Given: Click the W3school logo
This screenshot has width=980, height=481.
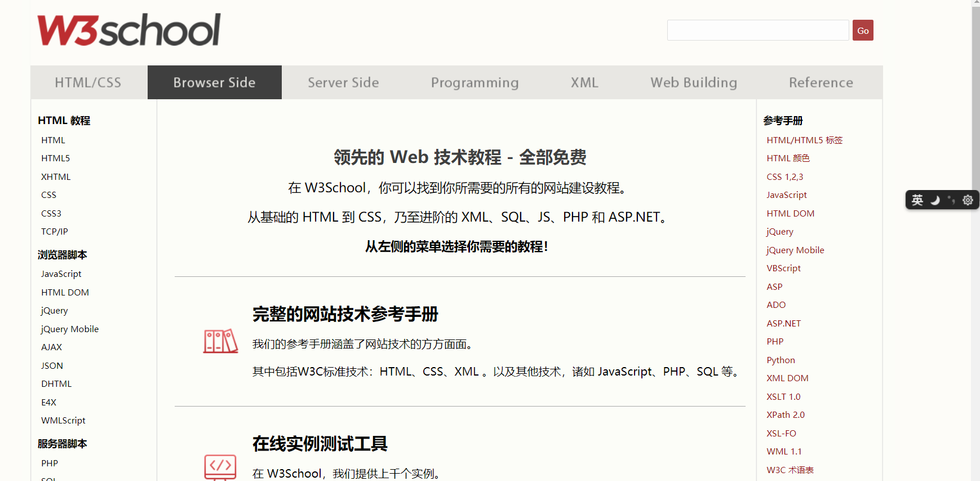Looking at the screenshot, I should tap(129, 30).
